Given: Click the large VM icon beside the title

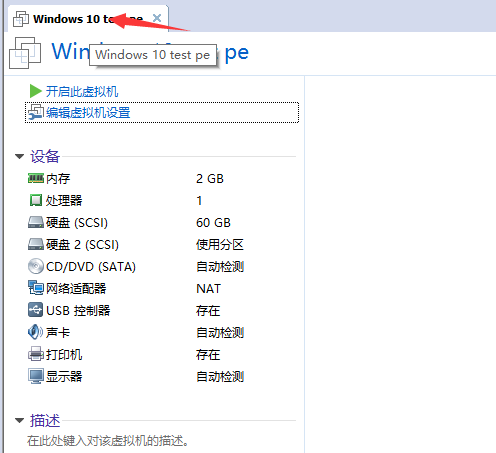Looking at the screenshot, I should pyautogui.click(x=25, y=53).
